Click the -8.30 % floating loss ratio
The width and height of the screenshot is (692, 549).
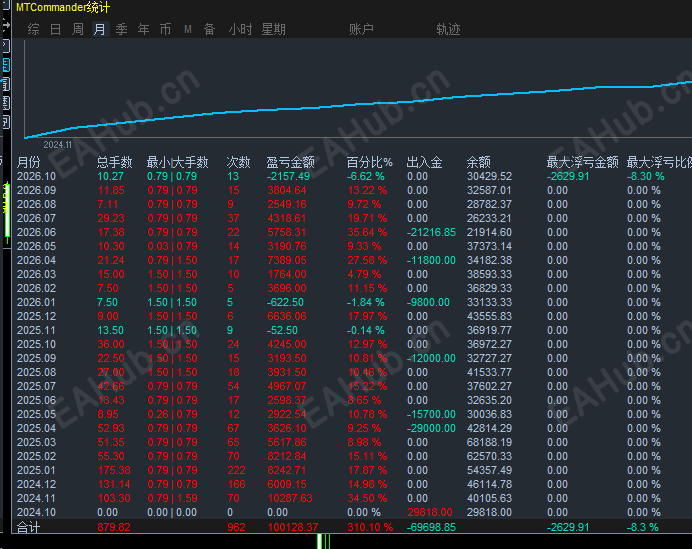point(646,176)
